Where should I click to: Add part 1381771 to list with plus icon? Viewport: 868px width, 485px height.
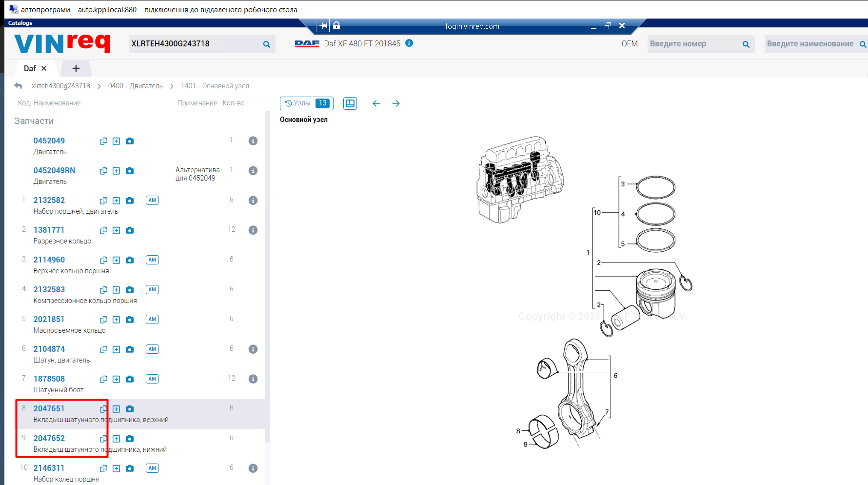[x=116, y=230]
